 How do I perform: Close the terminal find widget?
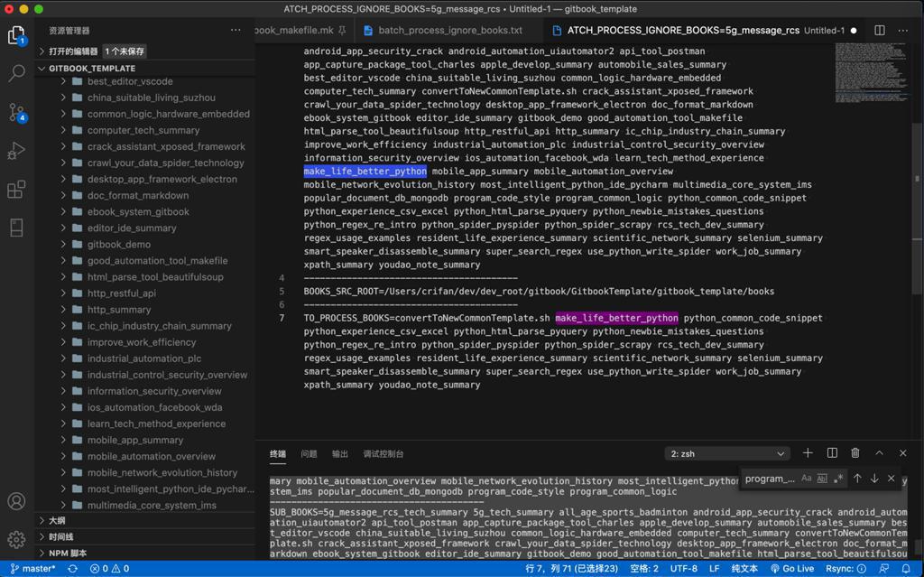tap(891, 479)
